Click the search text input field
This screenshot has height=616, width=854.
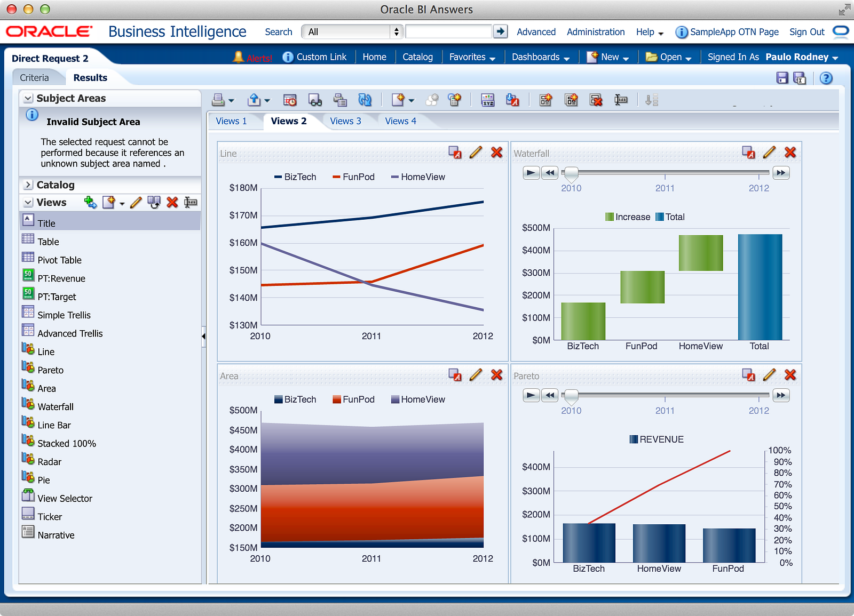[x=448, y=31]
